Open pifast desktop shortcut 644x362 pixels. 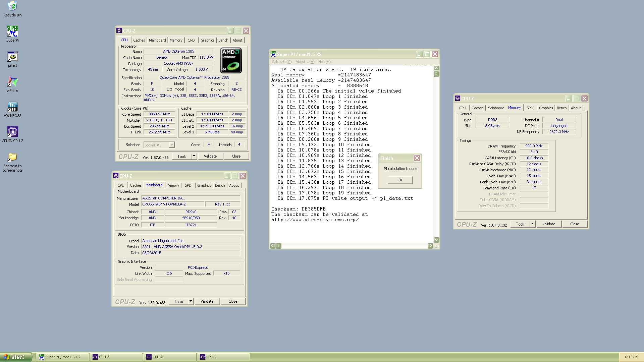(x=12, y=59)
